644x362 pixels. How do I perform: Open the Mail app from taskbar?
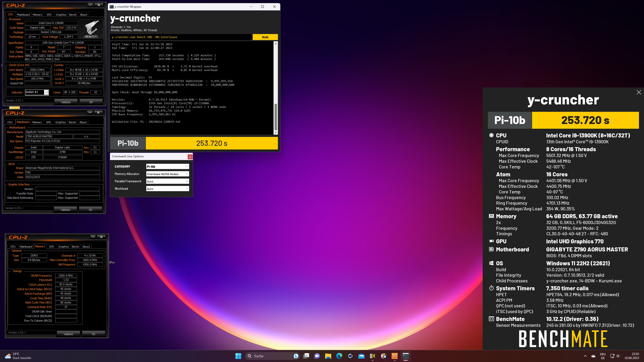pos(361,356)
